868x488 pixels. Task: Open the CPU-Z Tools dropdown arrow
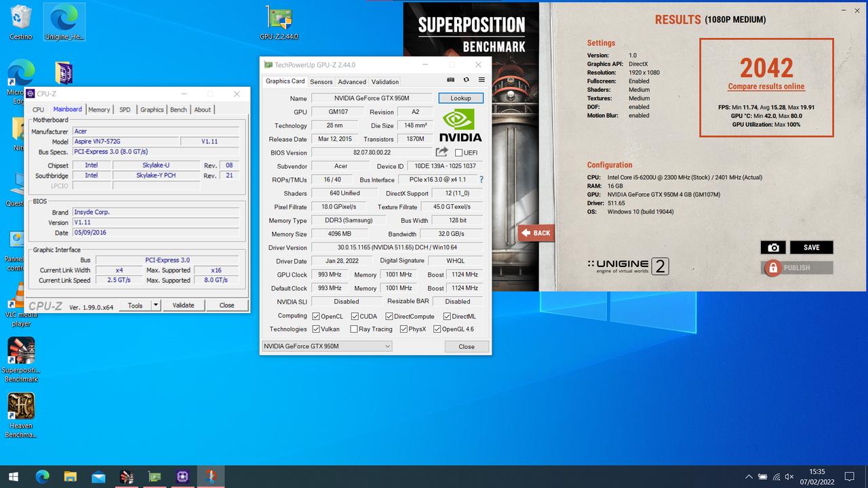155,305
